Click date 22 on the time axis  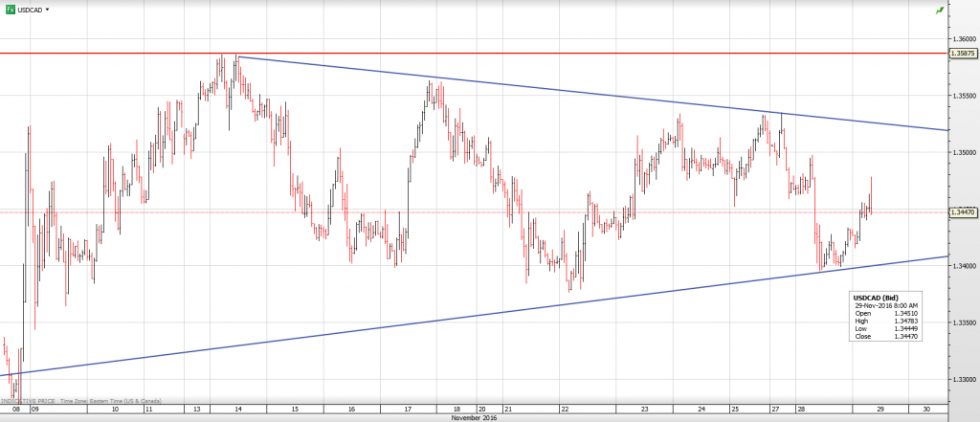566,409
